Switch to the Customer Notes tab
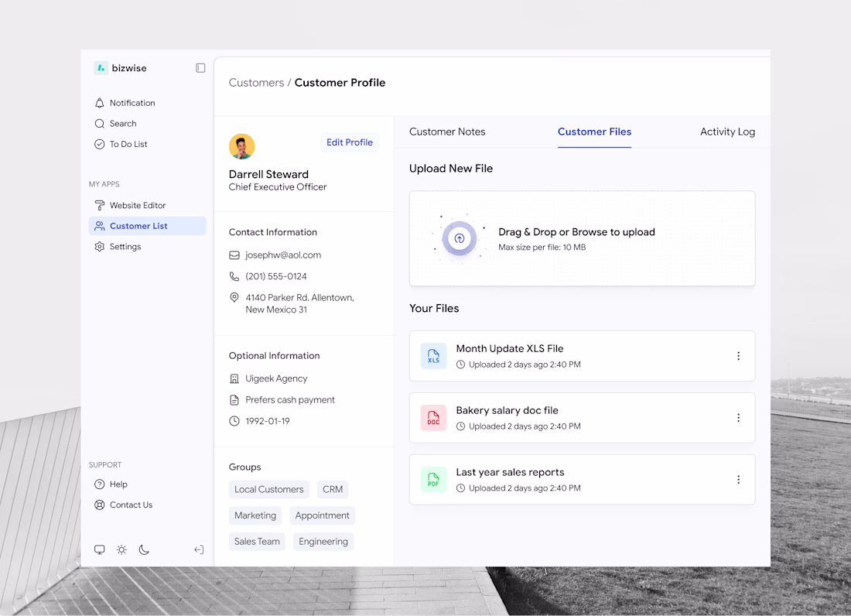The image size is (851, 616). click(x=447, y=132)
